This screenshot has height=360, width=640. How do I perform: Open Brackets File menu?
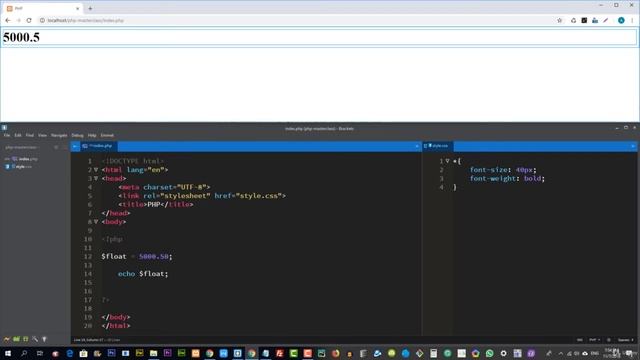click(7, 135)
